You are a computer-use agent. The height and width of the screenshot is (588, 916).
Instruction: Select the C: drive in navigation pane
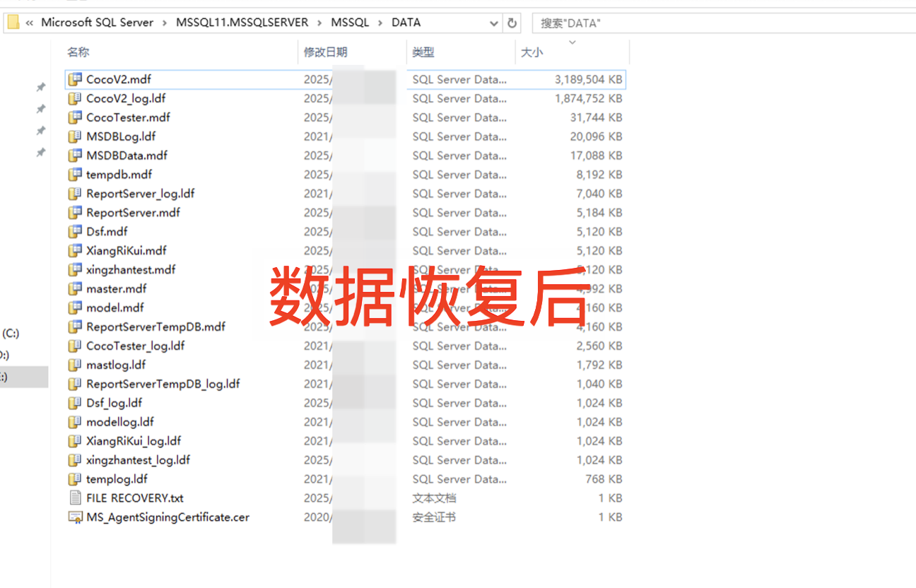pos(11,333)
